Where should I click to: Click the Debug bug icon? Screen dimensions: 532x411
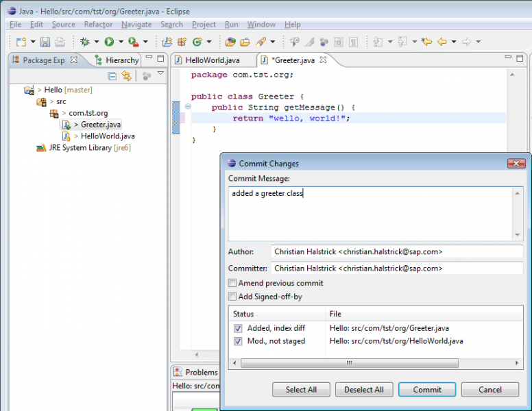(85, 42)
